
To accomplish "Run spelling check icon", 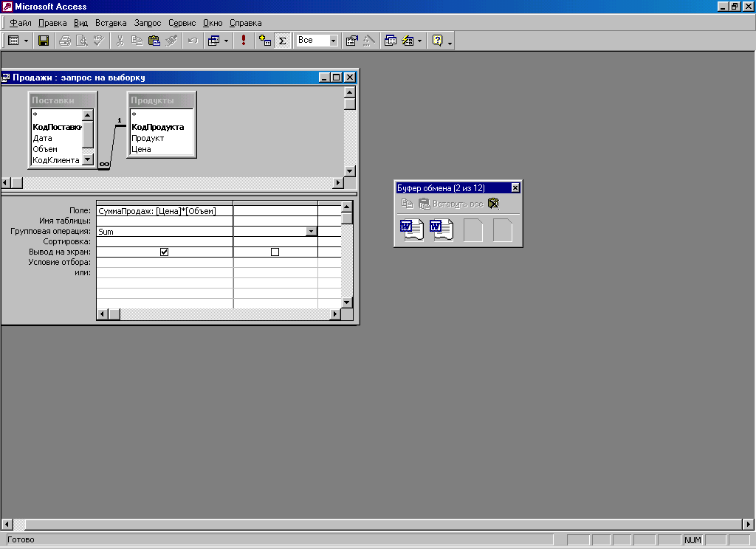I will (x=99, y=41).
